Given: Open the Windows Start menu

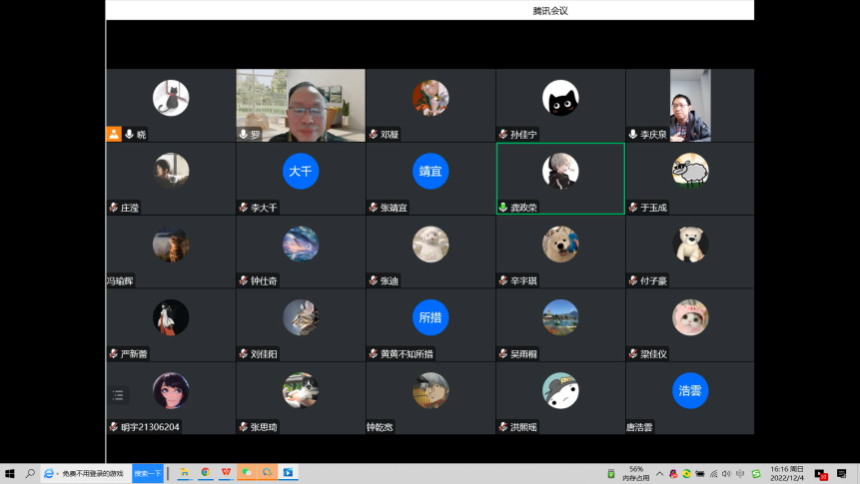Looking at the screenshot, I should pos(10,473).
